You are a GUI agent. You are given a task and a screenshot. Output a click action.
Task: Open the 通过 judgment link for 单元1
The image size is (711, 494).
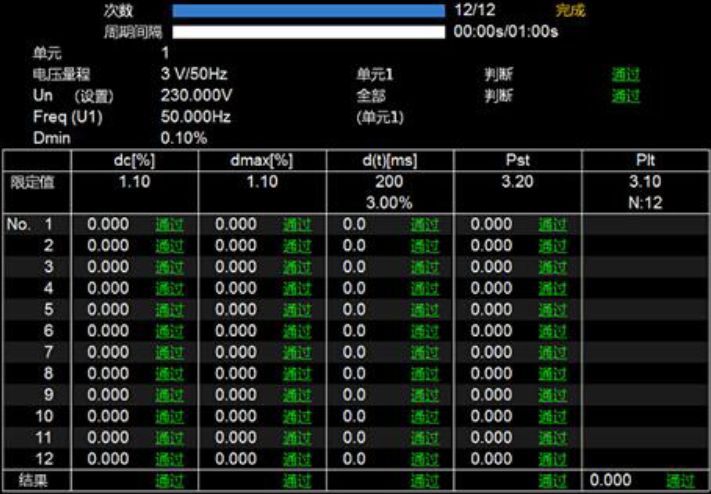click(x=626, y=75)
